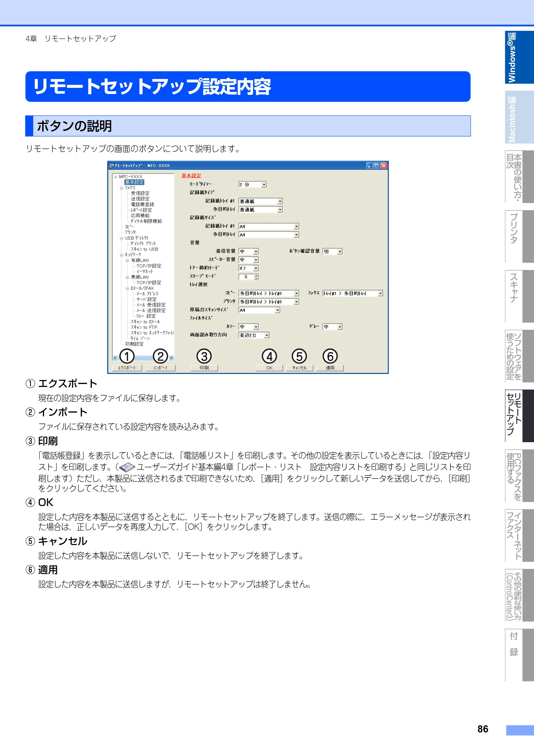This screenshot has height=756, width=534.
Task: Open the トナー節約モード dropdown
Action: (x=249, y=268)
